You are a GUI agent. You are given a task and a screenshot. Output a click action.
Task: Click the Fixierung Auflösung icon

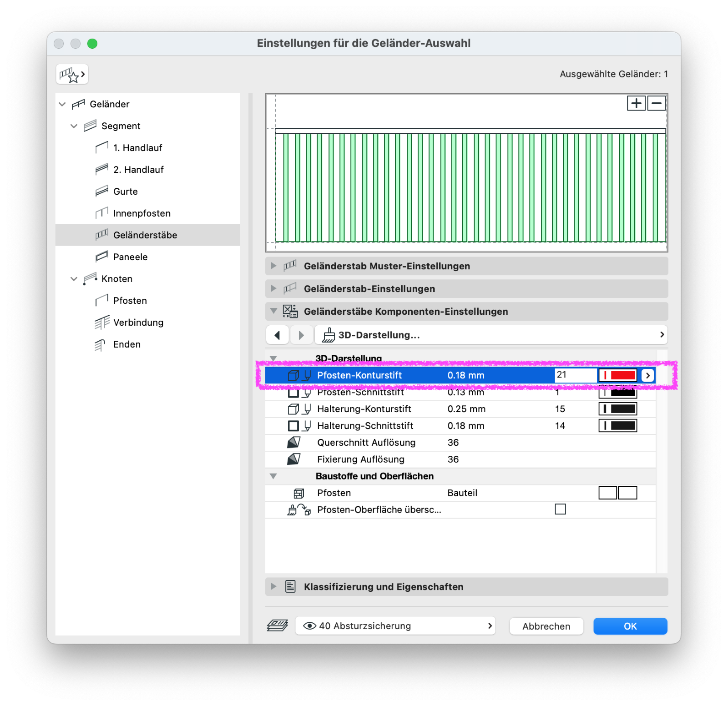click(294, 459)
